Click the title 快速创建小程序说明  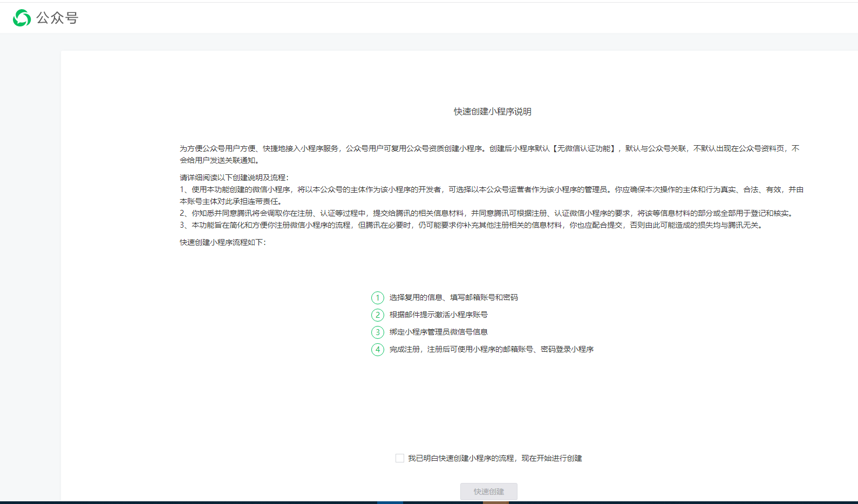coord(493,112)
